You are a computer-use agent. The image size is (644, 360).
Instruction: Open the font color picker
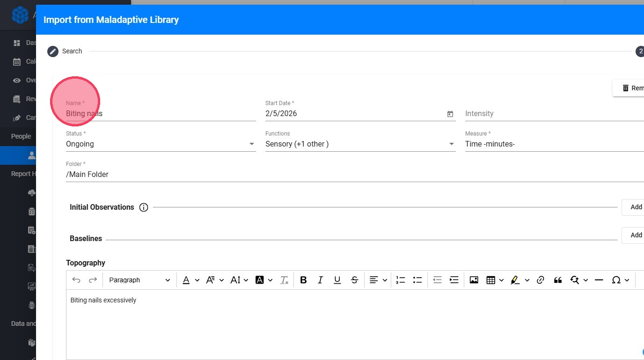click(190, 280)
